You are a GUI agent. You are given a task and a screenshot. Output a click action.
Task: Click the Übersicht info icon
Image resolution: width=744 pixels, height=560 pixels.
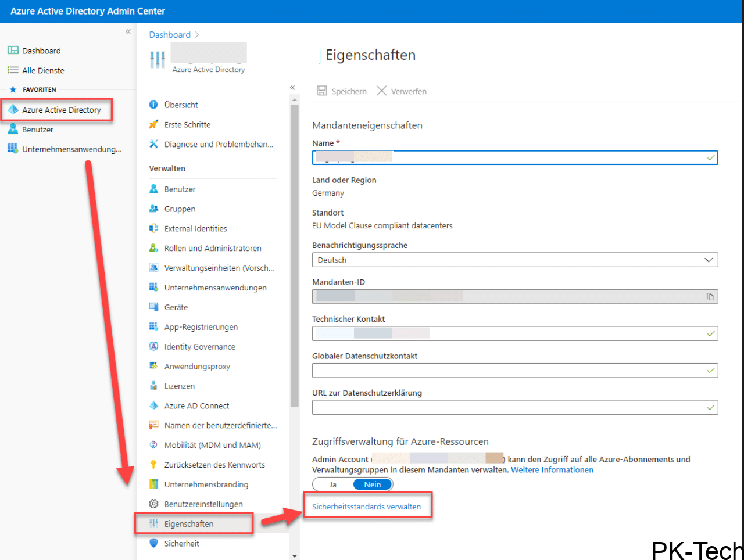click(x=153, y=105)
